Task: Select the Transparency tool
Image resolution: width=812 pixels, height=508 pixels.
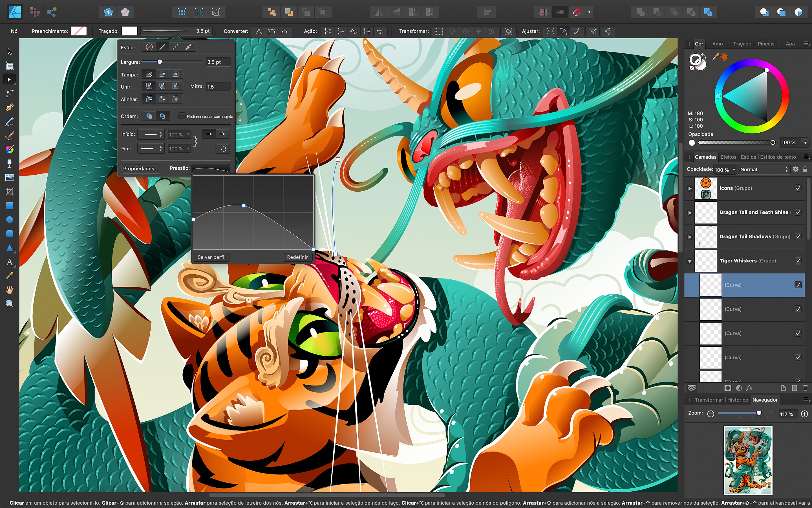Action: (10, 164)
